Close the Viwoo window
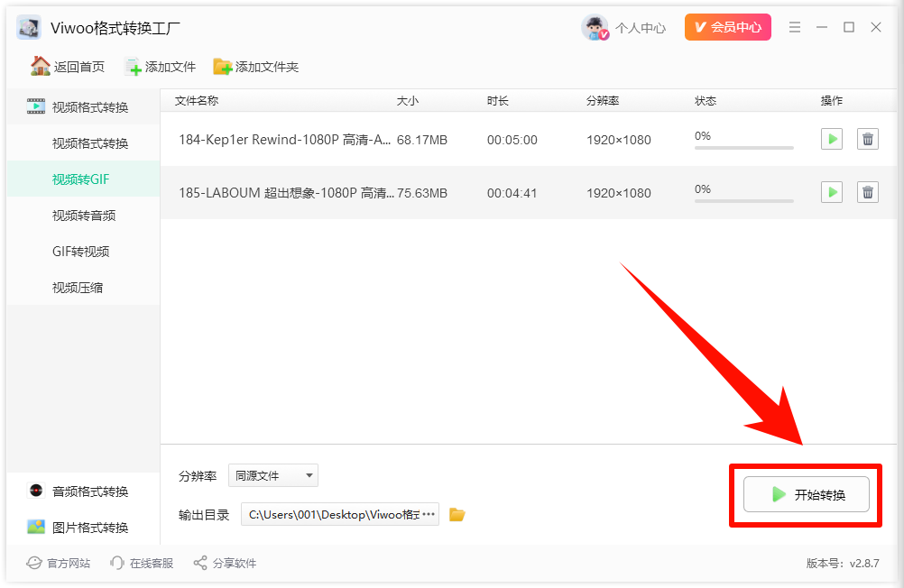Viewport: 904px width, 588px height. pyautogui.click(x=876, y=27)
